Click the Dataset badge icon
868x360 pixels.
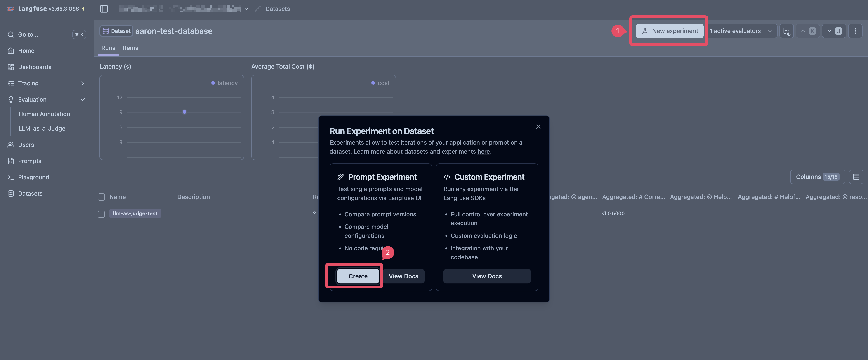coord(106,31)
